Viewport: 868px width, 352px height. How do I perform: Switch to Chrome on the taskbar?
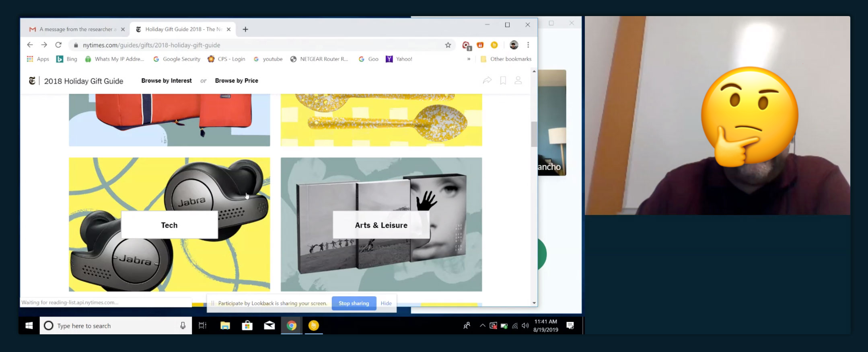292,325
